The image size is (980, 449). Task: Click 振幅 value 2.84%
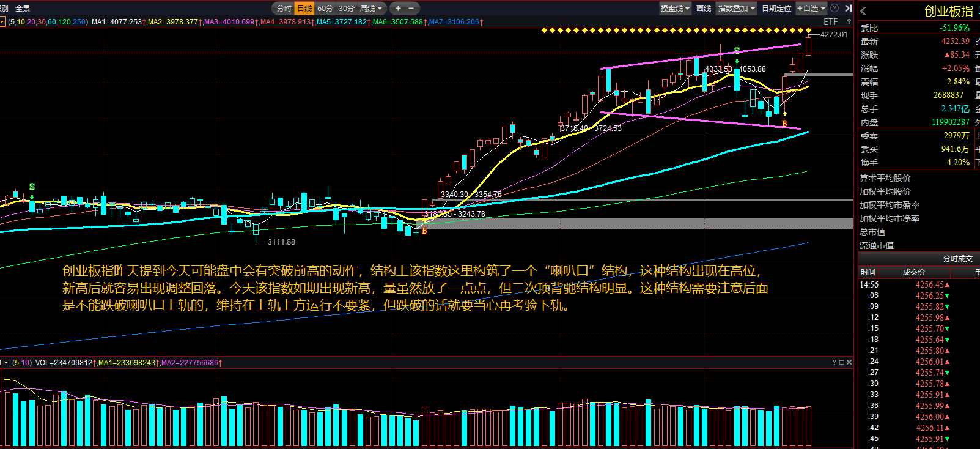[x=958, y=82]
